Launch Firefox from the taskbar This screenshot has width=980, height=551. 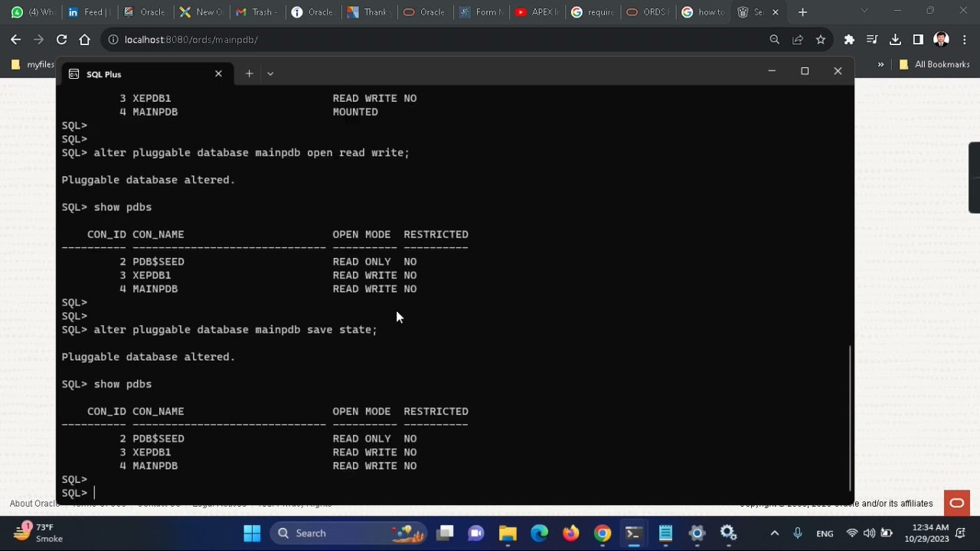pos(571,533)
